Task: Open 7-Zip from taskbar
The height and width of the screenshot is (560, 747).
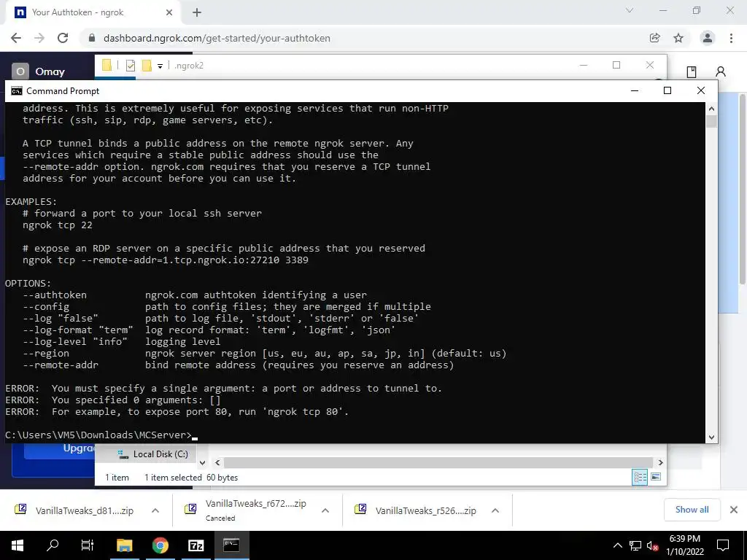Action: (x=196, y=545)
